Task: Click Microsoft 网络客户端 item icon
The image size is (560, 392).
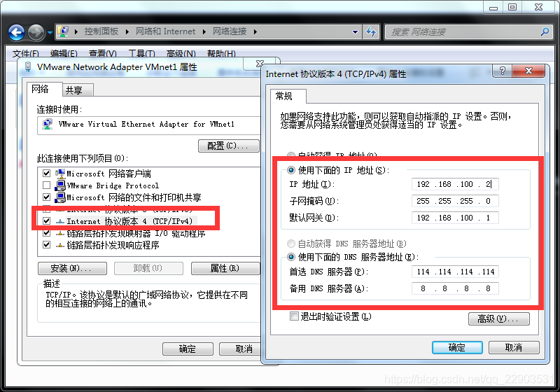Action: tap(60, 174)
